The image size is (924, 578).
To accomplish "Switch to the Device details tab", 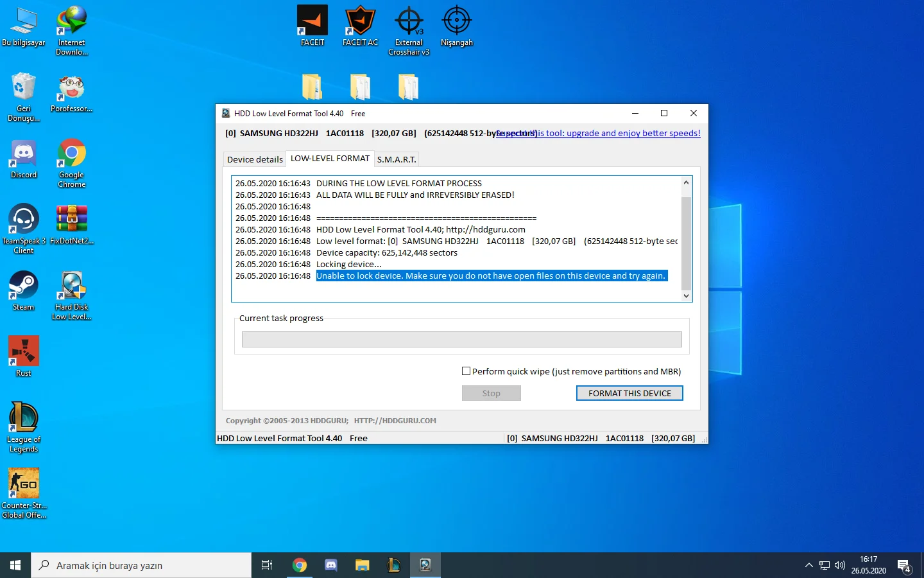I will point(255,159).
